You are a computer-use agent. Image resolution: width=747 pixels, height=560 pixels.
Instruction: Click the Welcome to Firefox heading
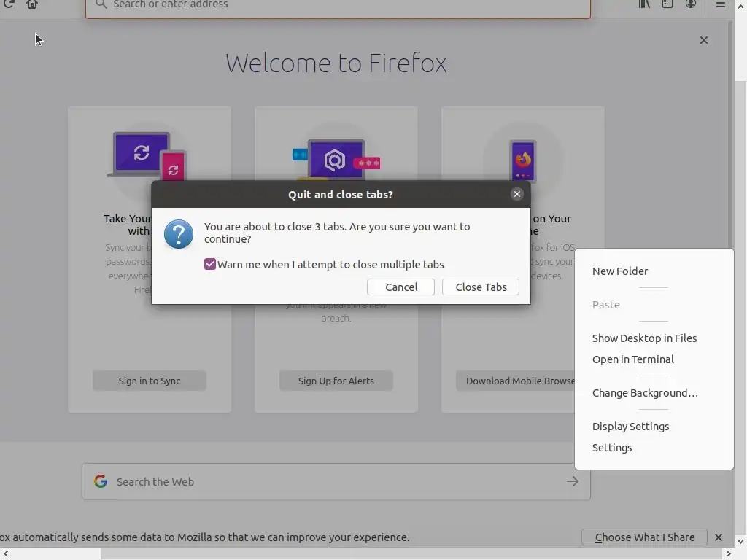pos(336,63)
